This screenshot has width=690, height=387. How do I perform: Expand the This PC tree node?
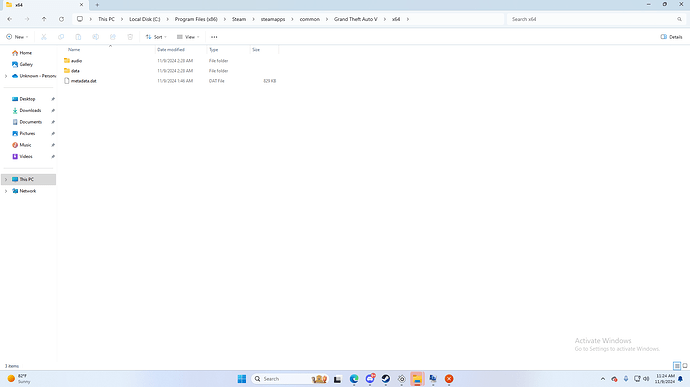pos(6,180)
